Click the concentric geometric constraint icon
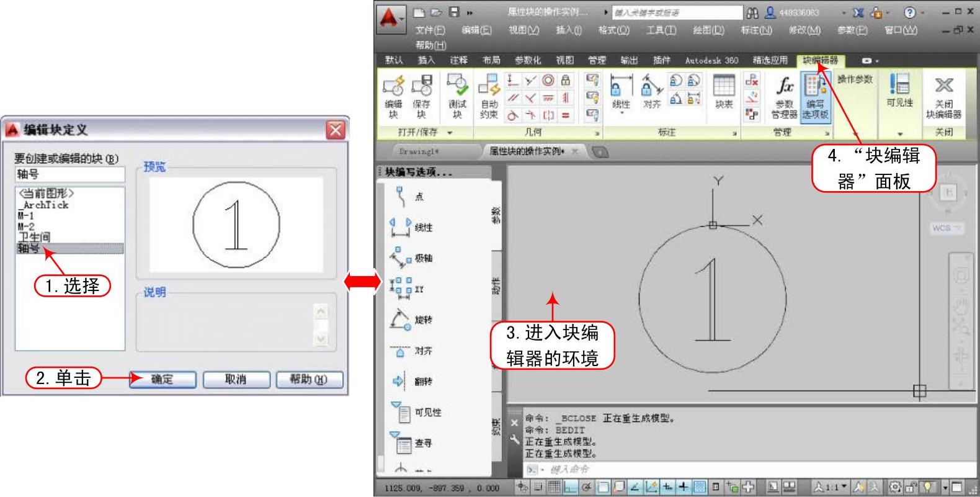Image resolution: width=980 pixels, height=497 pixels. coord(548,80)
